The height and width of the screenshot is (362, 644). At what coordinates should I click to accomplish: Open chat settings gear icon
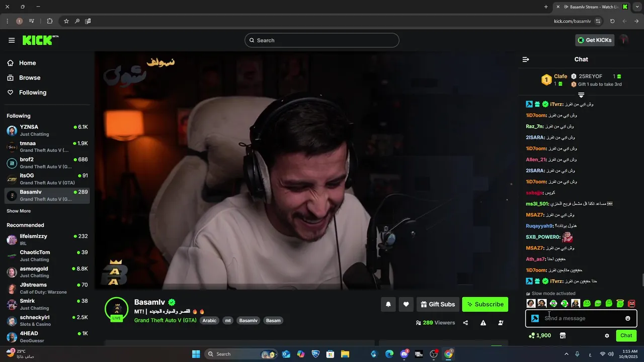coord(607,335)
